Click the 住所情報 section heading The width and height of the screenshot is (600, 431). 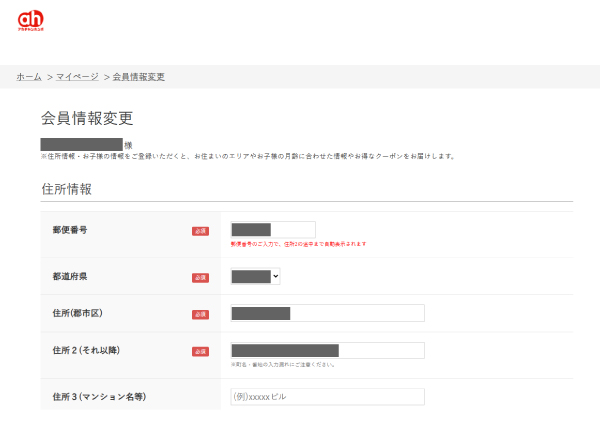tap(67, 189)
